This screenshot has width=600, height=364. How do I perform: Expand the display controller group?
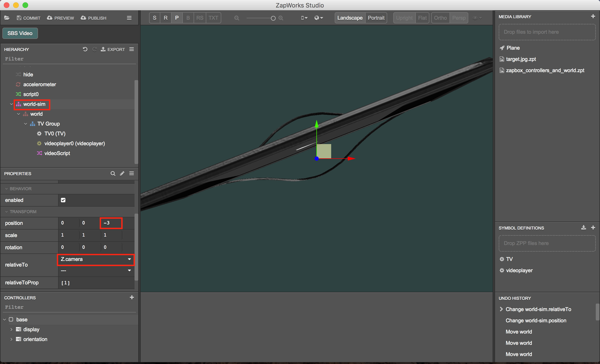(11, 329)
